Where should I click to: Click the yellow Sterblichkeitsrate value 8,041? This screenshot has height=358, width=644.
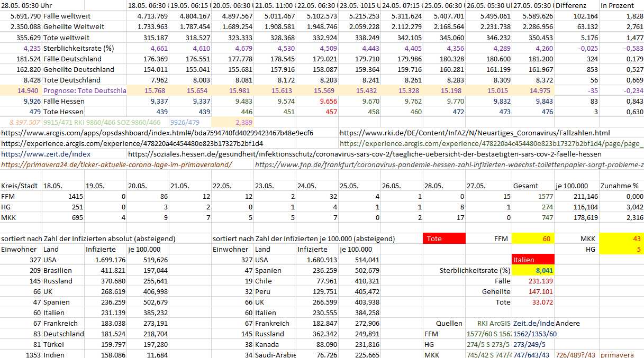click(x=533, y=270)
